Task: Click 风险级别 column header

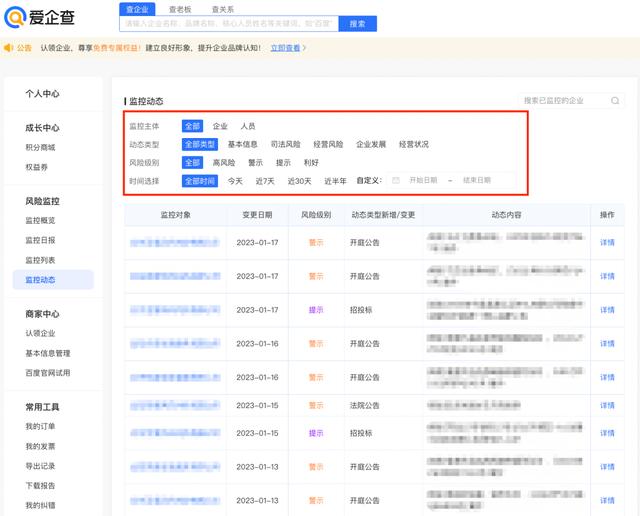Action: (x=316, y=215)
